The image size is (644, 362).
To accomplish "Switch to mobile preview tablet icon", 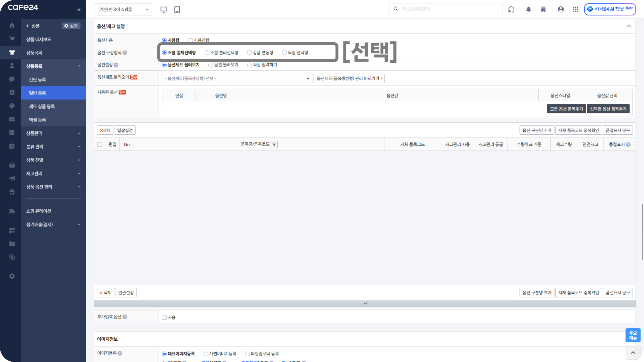I will tap(177, 9).
